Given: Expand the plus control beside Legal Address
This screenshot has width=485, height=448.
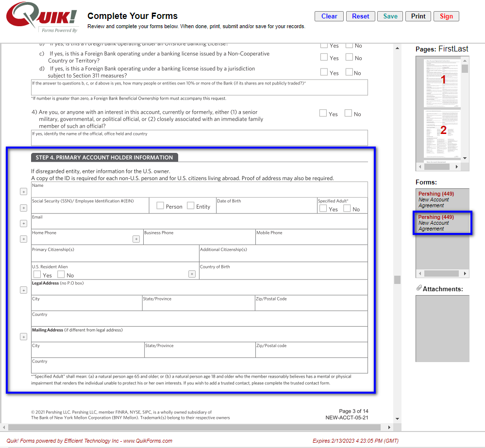Looking at the screenshot, I should (23, 290).
